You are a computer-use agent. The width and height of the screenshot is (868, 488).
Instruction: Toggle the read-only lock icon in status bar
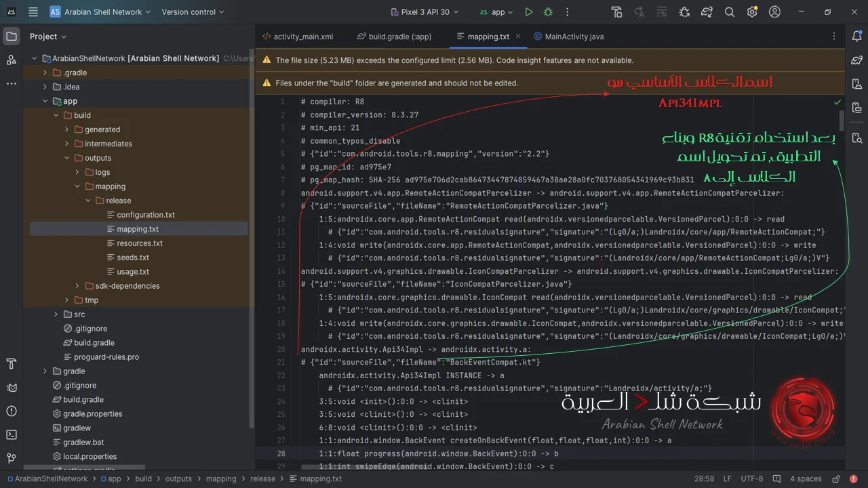[836, 479]
